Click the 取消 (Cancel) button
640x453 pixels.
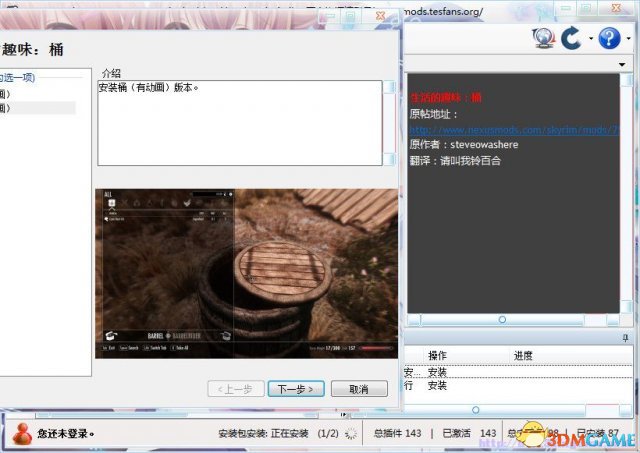pos(359,389)
